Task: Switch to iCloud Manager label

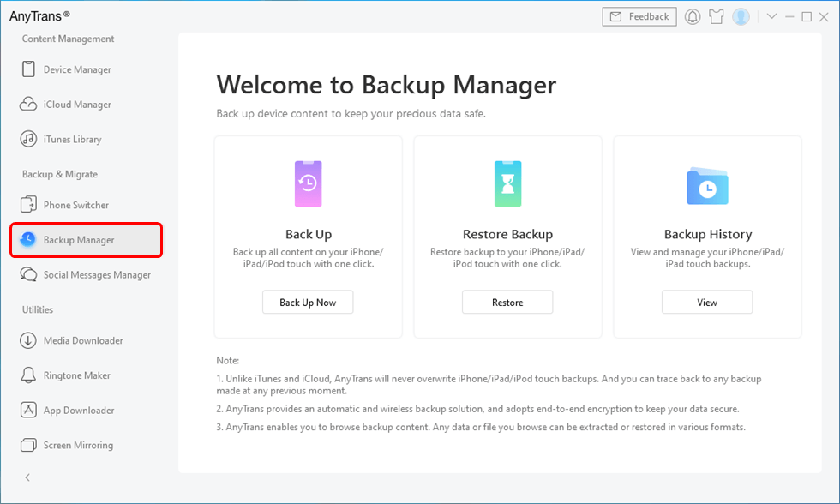Action: click(77, 105)
